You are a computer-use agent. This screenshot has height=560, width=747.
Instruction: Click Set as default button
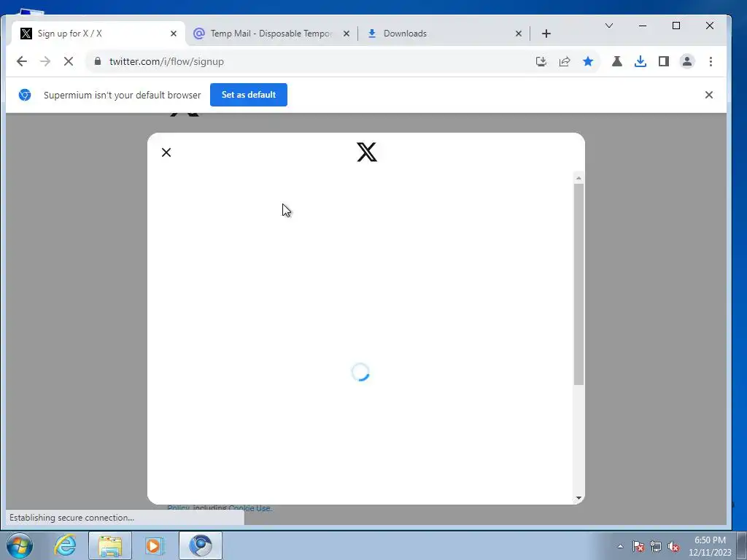[249, 95]
